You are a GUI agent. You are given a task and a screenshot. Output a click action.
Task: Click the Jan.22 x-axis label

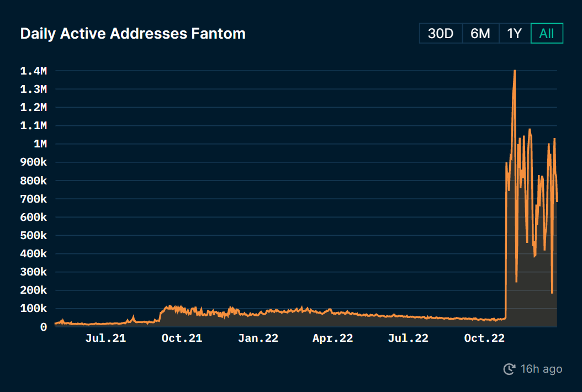(258, 338)
